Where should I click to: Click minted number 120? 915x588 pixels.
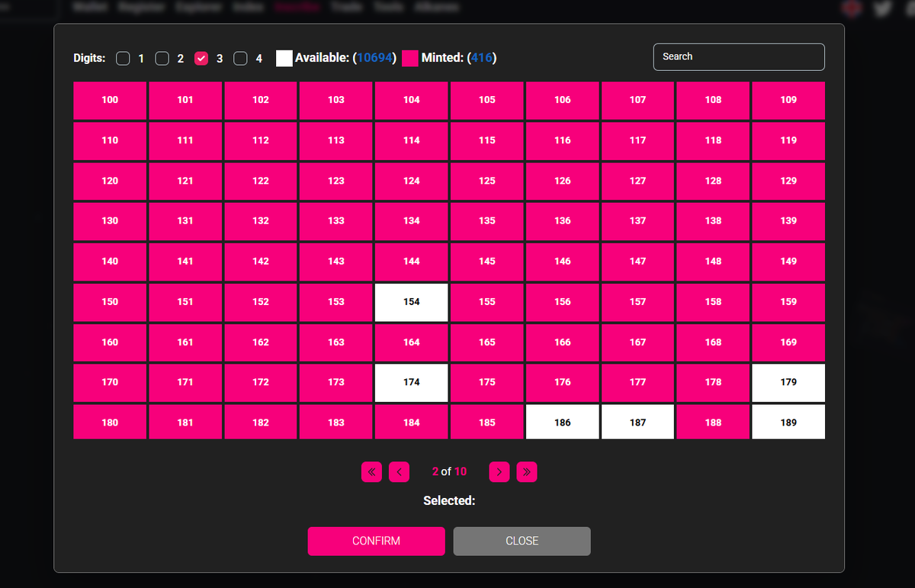click(110, 181)
